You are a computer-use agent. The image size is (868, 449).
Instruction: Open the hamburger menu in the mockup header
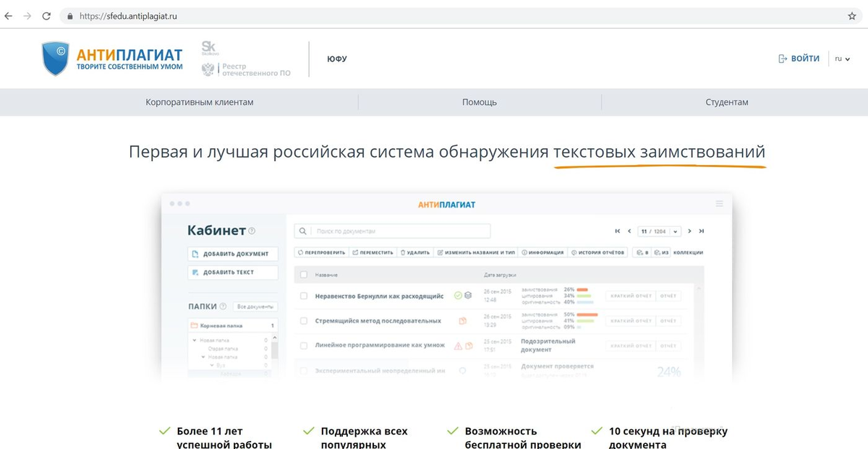click(x=718, y=204)
